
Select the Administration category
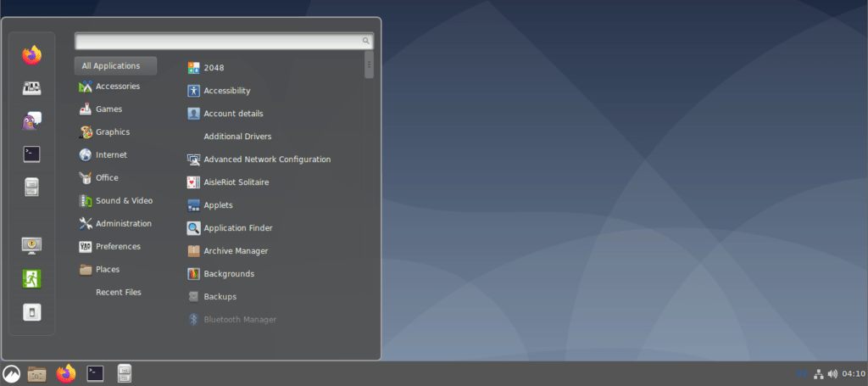[x=115, y=224]
